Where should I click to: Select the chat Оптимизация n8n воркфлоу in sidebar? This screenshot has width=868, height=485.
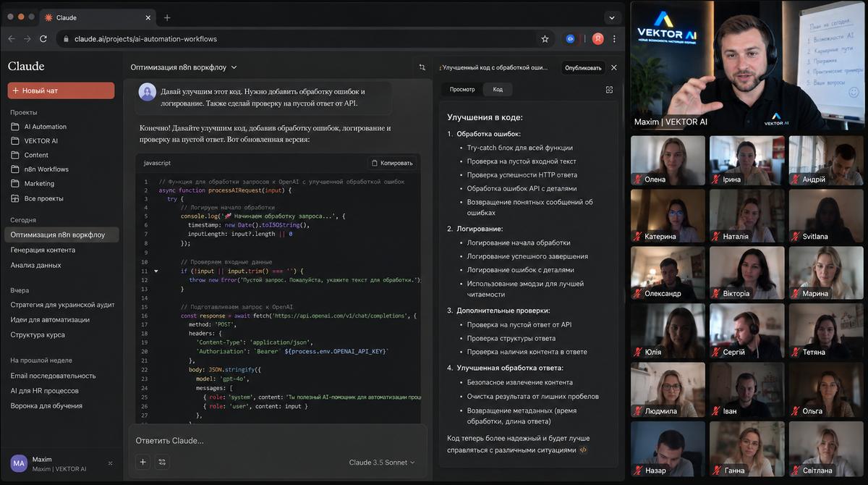61,235
